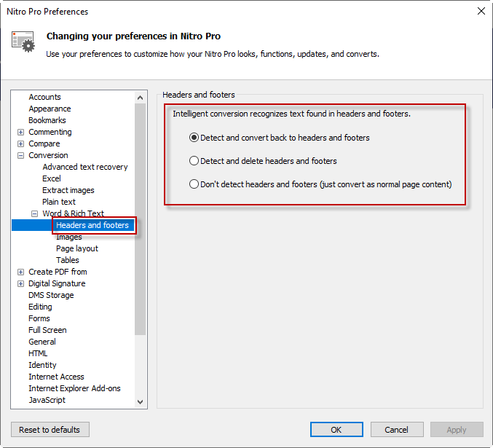This screenshot has height=448, width=493.
Task: Click the preferences gear icon in header
Action: [x=23, y=42]
